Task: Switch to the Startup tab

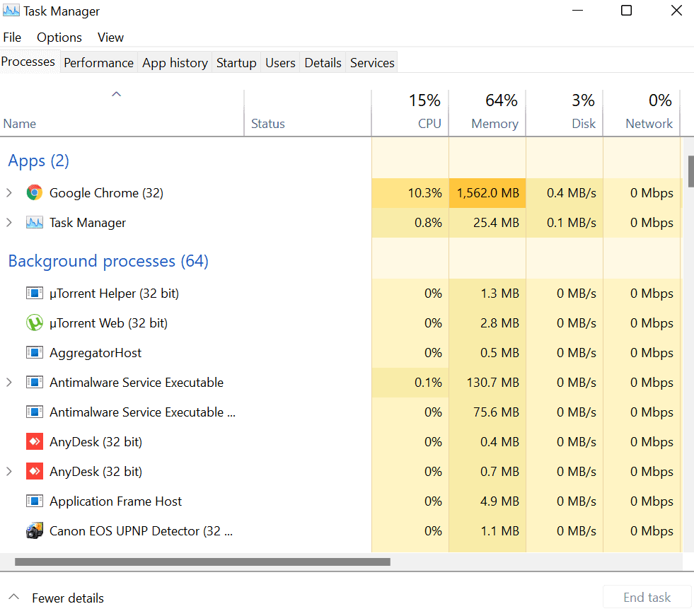Action: (236, 63)
